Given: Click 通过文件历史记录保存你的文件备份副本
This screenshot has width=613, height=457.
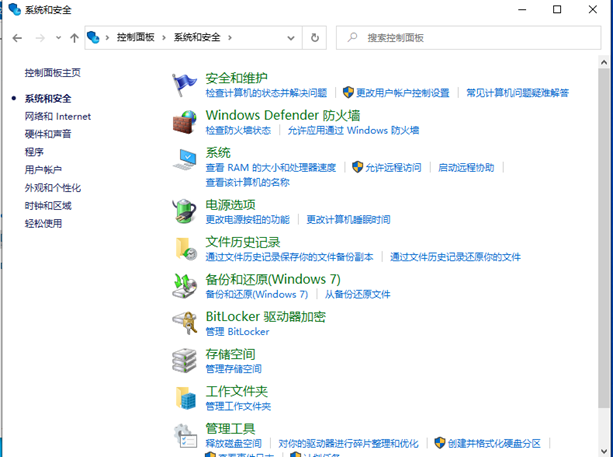Looking at the screenshot, I should pyautogui.click(x=289, y=257).
